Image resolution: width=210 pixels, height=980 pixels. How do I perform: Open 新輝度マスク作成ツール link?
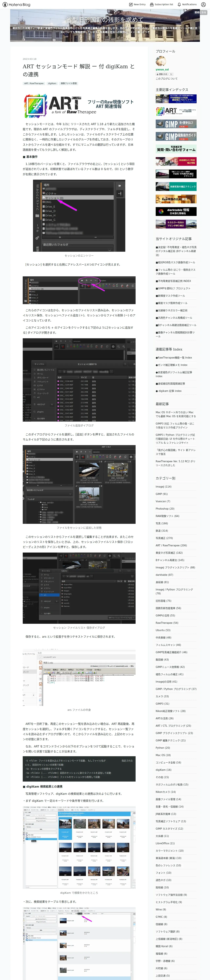170,296
